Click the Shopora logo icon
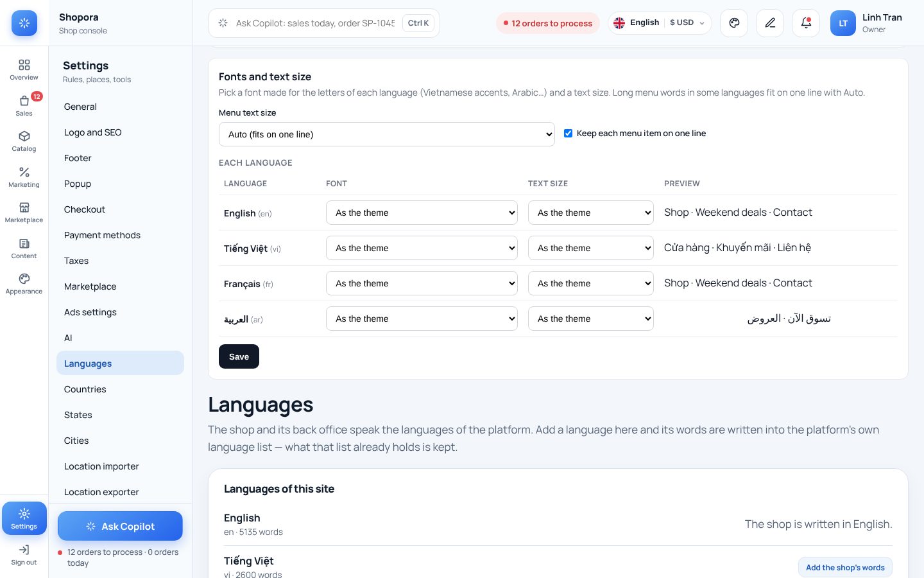 (24, 23)
